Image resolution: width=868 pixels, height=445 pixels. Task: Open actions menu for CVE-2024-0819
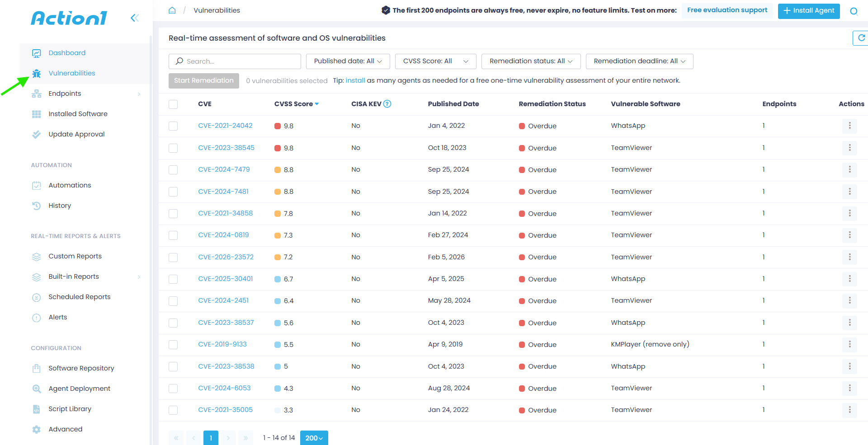point(849,235)
